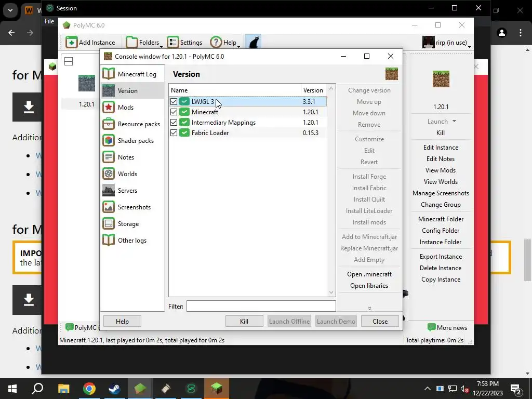The height and width of the screenshot is (399, 532).
Task: Expand more actions chevron below Open libraries
Action: click(x=369, y=308)
